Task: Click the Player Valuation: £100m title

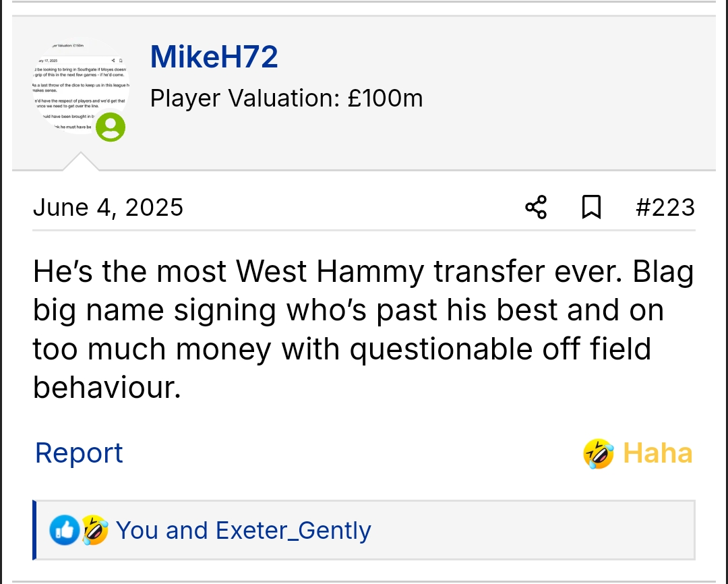Action: [286, 98]
